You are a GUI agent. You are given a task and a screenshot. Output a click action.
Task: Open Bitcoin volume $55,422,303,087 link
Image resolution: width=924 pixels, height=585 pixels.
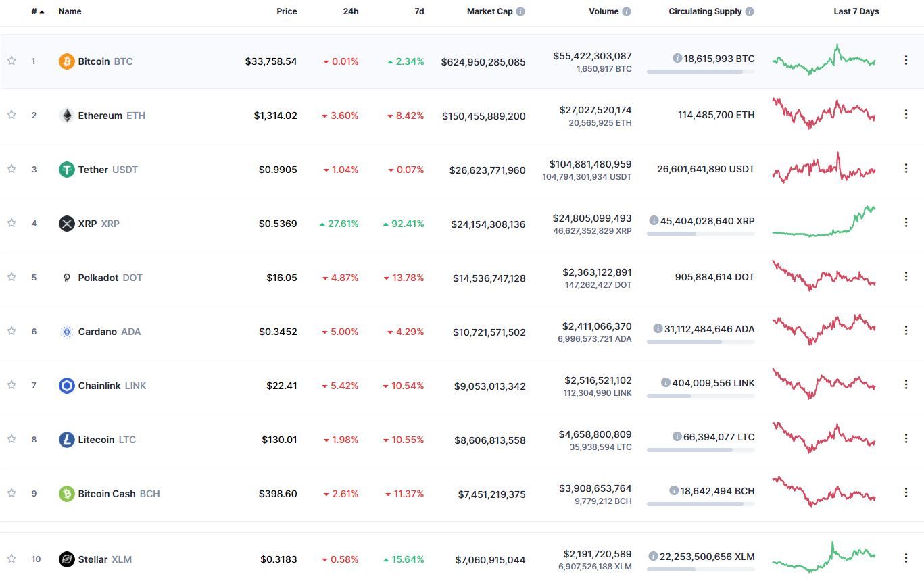[592, 56]
